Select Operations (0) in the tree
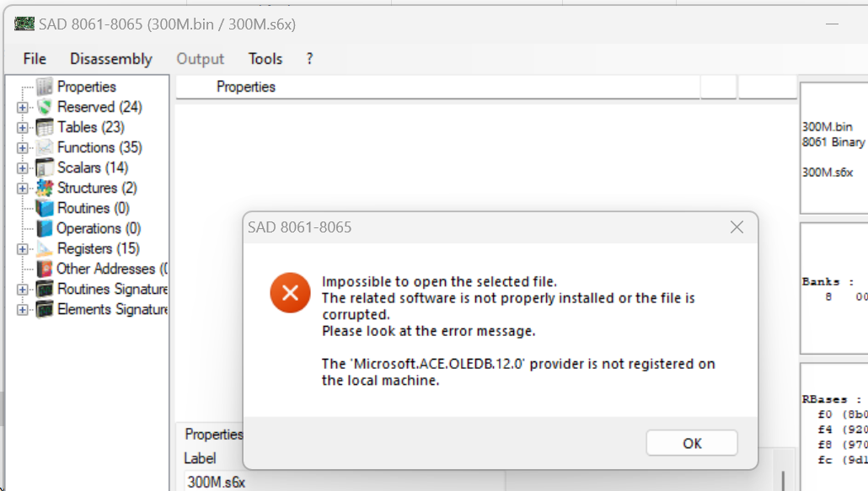 [x=99, y=228]
